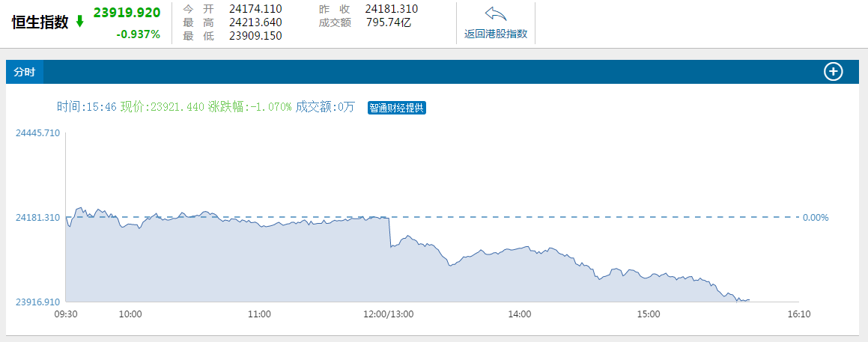
Task: Click the 智通财经提供 badge
Action: coord(397,108)
